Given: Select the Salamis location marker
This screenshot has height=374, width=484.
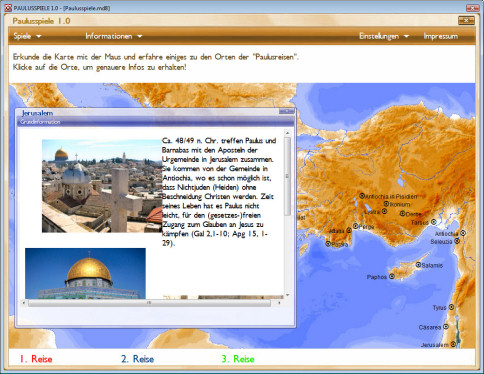Looking at the screenshot, I should click(x=418, y=265).
